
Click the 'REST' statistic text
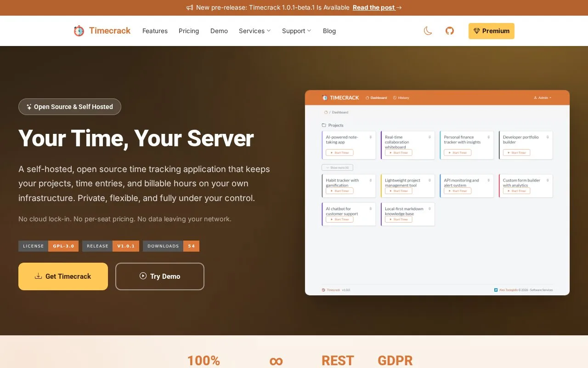click(x=338, y=361)
